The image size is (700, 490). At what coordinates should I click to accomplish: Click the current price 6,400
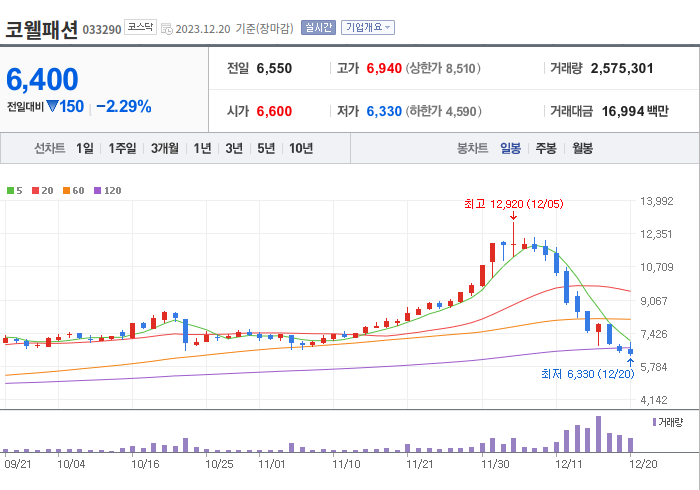pos(42,79)
